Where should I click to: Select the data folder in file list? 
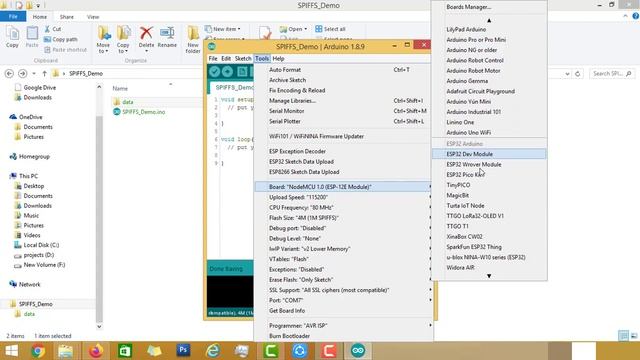(123, 102)
